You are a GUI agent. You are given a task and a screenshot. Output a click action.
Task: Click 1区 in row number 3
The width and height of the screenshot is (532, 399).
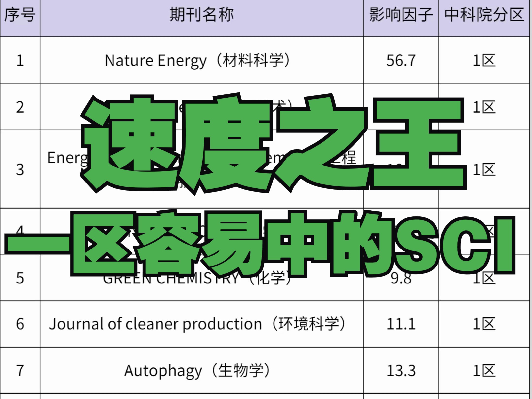pos(484,169)
